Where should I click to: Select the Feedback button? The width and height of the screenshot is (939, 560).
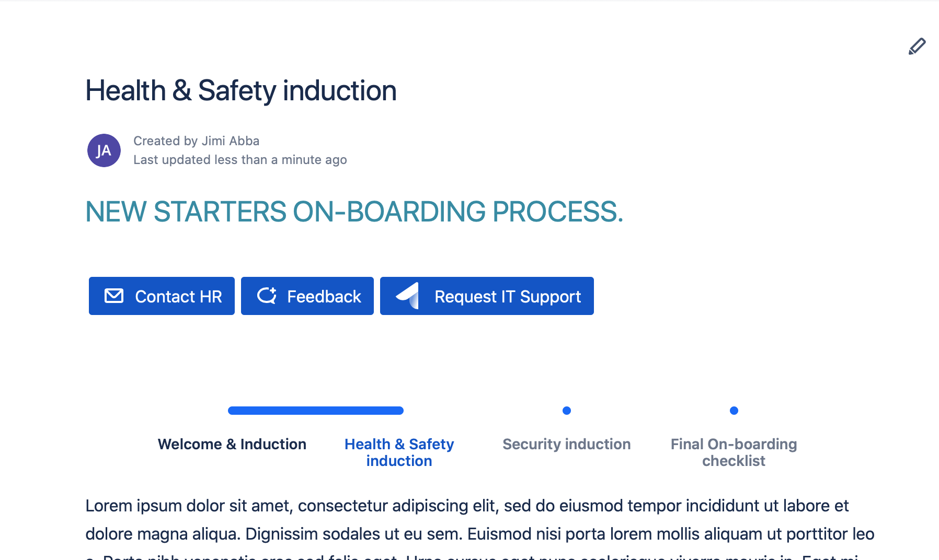click(307, 296)
